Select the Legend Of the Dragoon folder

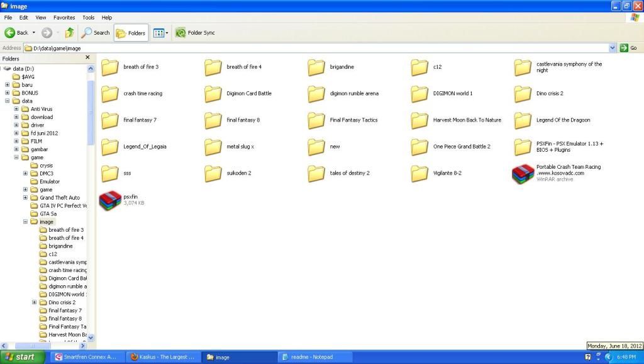[552, 120]
